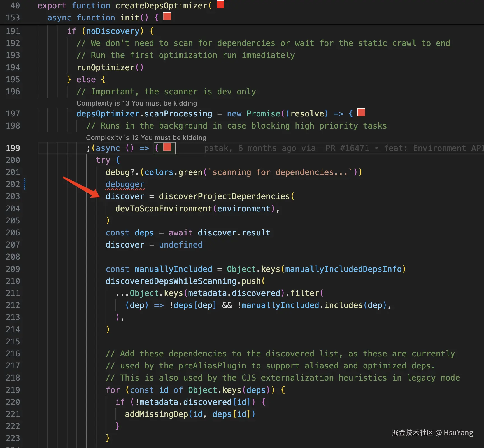This screenshot has height=448, width=484.
Task: Click the "Runs in the background" comment
Action: (x=236, y=126)
